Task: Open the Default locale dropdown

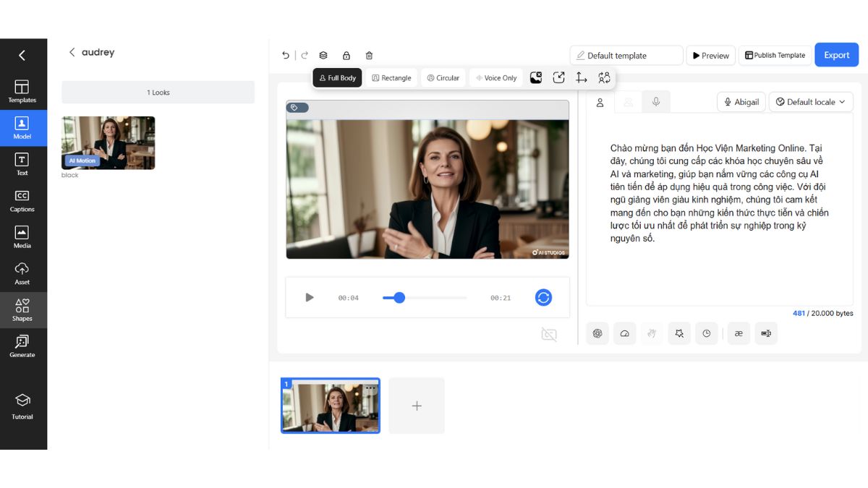Action: 811,102
